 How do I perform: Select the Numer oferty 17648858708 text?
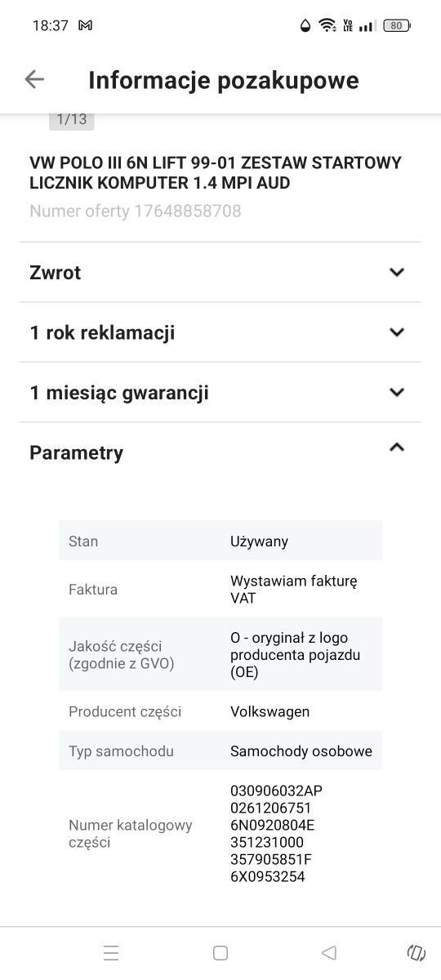(x=136, y=212)
